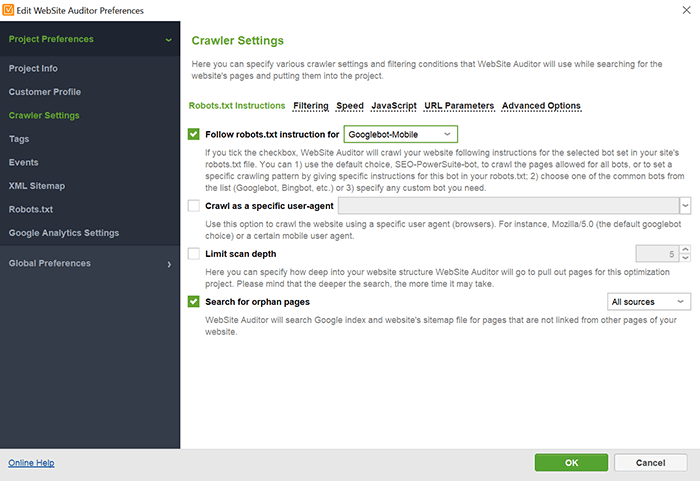
Task: Select Crawler Settings in sidebar
Action: click(x=44, y=116)
